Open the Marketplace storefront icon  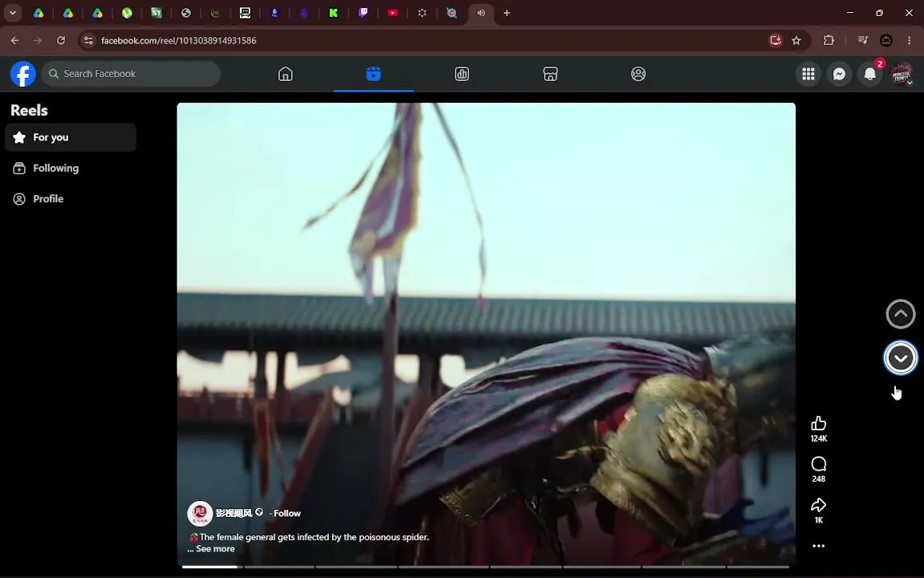pyautogui.click(x=549, y=74)
